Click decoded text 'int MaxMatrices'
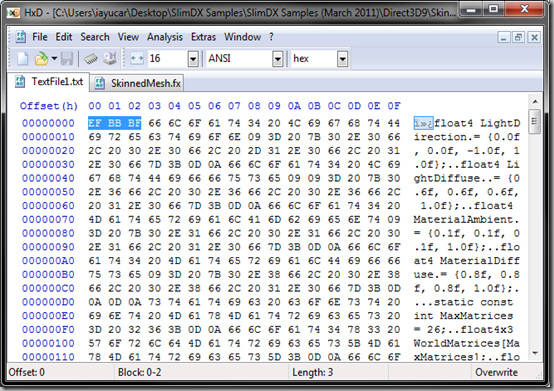This screenshot has width=554, height=391. pos(463,316)
